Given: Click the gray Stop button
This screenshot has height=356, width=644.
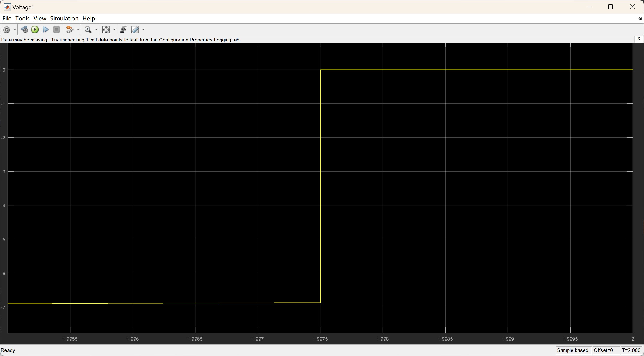Looking at the screenshot, I should click(56, 30).
